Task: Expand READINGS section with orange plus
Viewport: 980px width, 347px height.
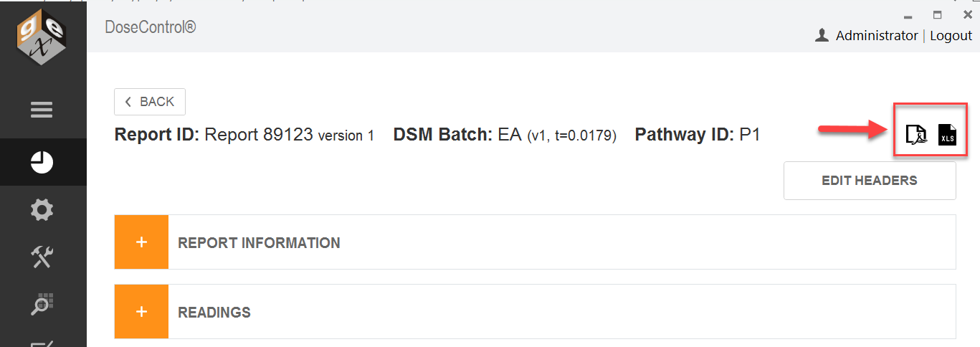Action: 141,312
